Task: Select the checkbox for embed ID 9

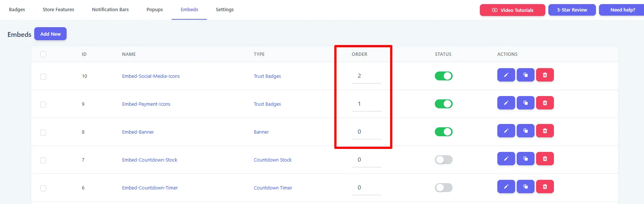Action: tap(43, 105)
